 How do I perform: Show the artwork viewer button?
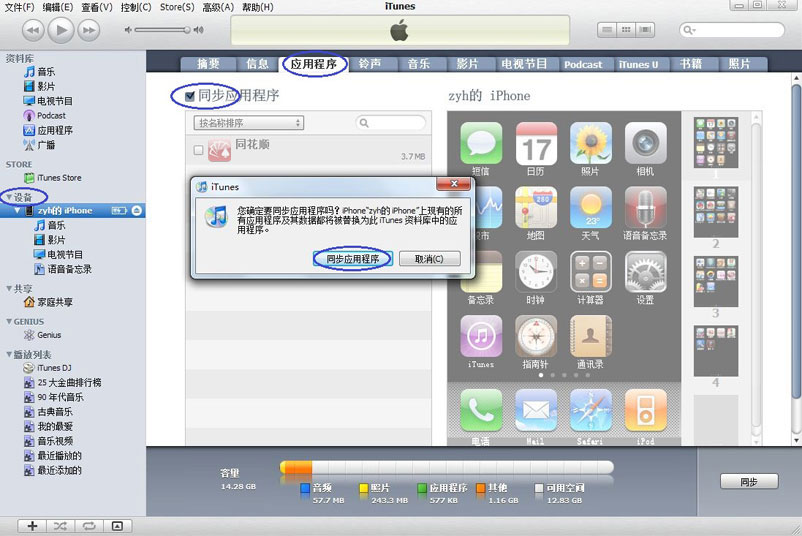coord(117,526)
